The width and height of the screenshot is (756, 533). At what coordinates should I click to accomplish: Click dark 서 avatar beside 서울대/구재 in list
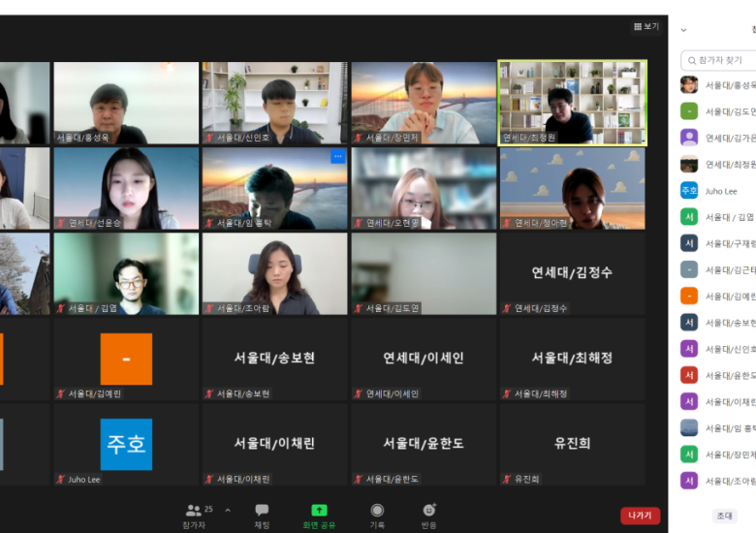689,243
